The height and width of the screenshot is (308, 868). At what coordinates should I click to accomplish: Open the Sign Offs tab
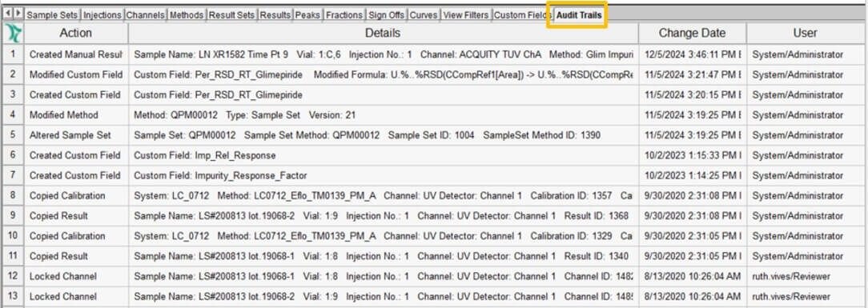(x=387, y=15)
